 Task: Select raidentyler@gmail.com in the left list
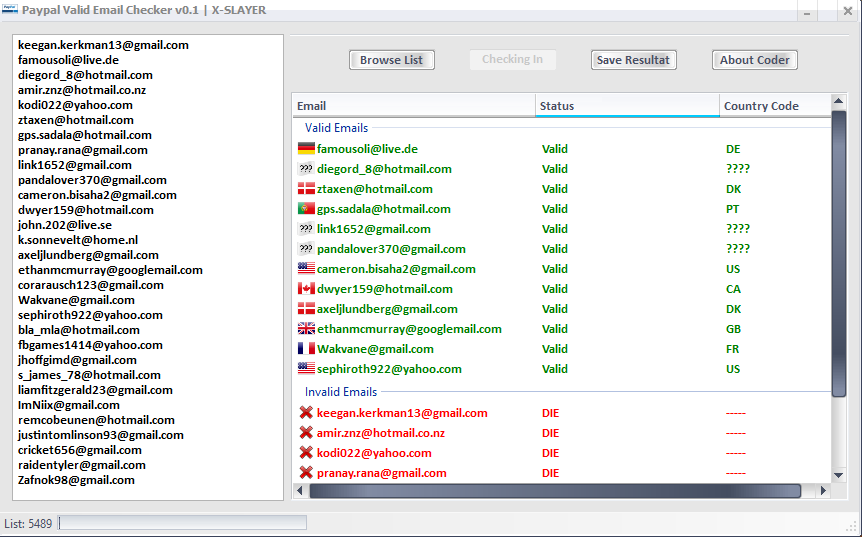(x=82, y=465)
